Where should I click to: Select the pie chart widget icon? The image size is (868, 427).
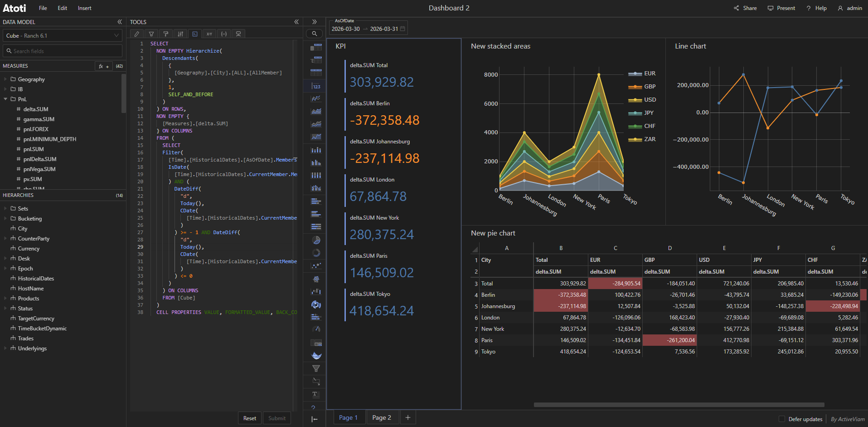click(316, 240)
